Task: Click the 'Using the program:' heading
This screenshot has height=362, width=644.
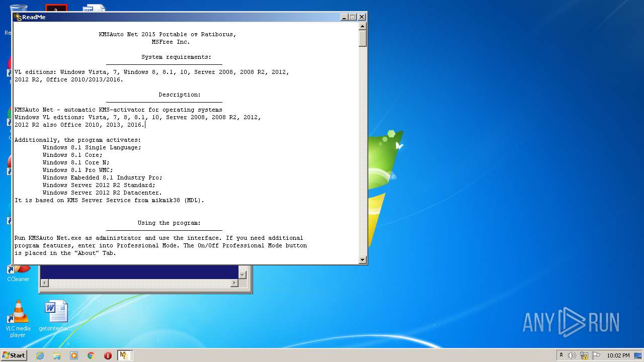Action: [169, 223]
